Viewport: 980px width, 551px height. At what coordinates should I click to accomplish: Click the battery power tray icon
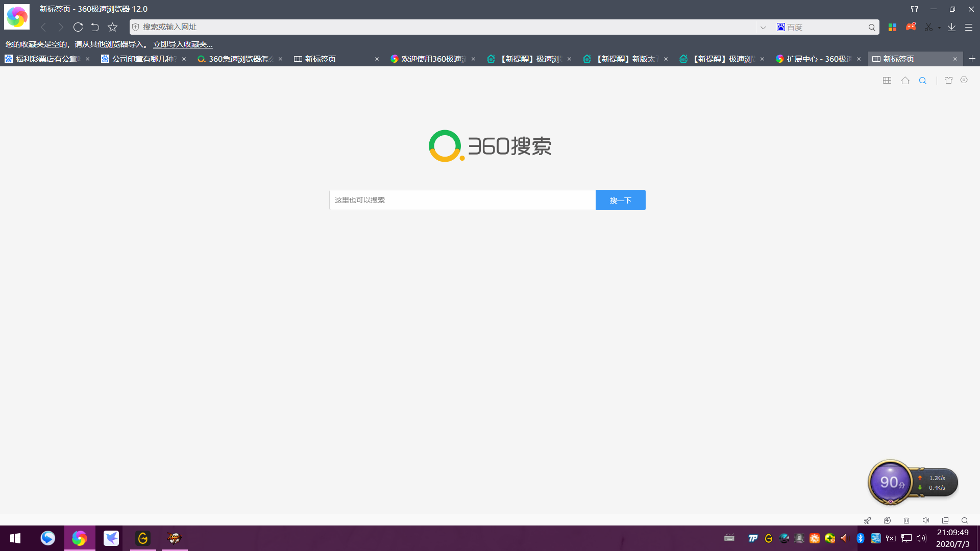tap(891, 538)
